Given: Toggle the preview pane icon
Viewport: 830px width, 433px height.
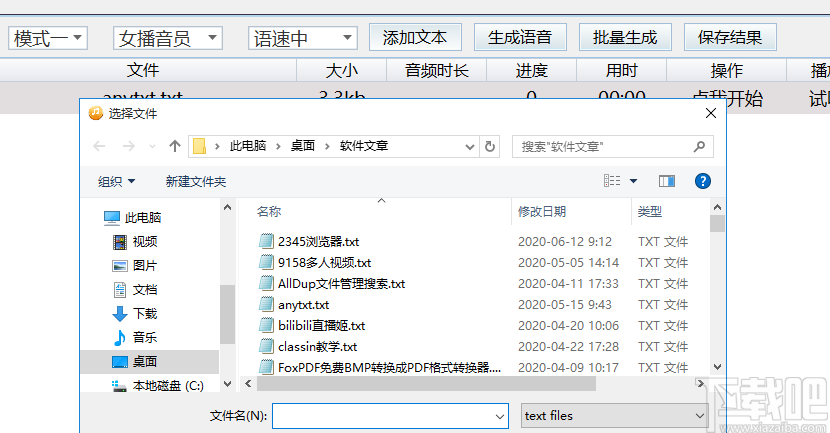Looking at the screenshot, I should point(666,182).
